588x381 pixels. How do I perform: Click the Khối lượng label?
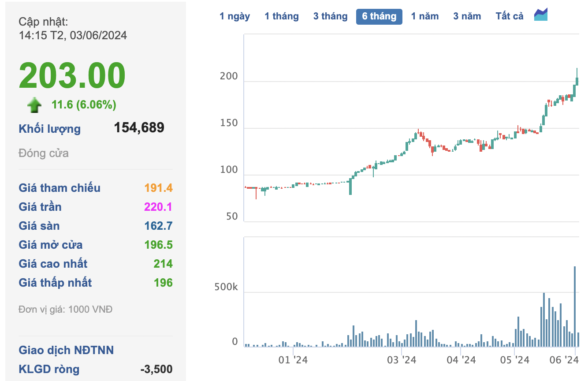point(50,129)
